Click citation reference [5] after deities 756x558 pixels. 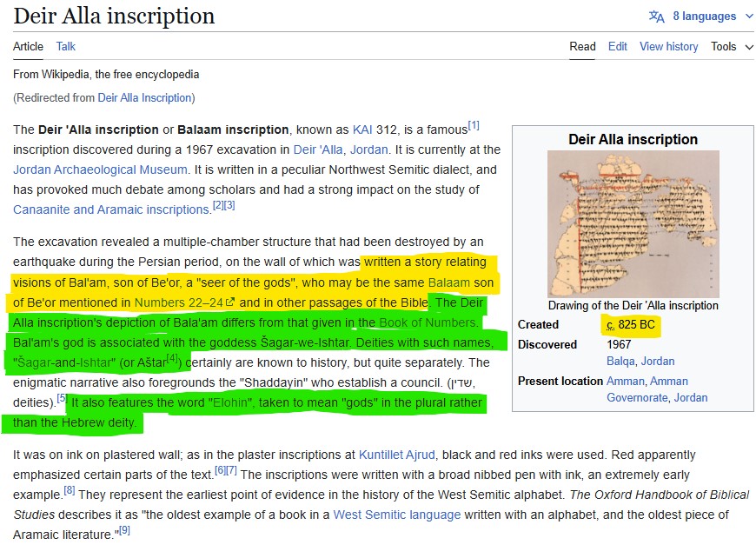[x=62, y=398]
